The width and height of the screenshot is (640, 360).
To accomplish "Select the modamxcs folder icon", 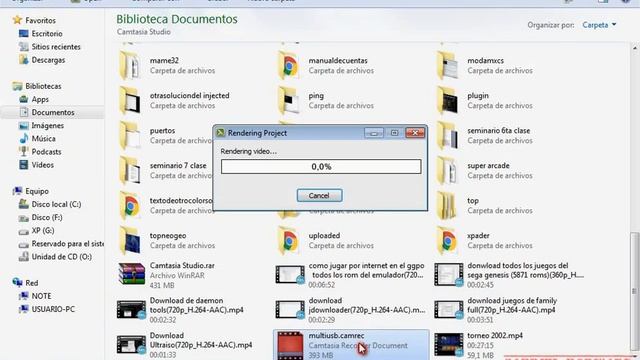I will click(x=448, y=65).
